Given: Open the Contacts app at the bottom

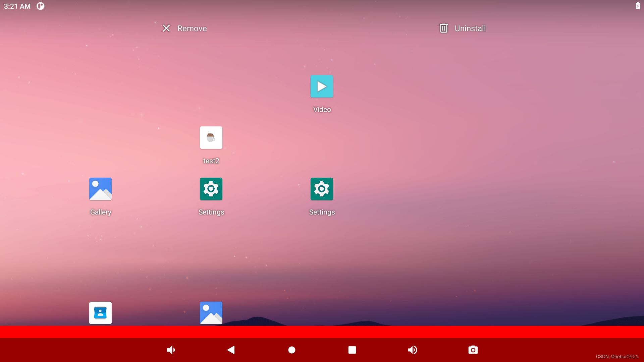Looking at the screenshot, I should [100, 313].
